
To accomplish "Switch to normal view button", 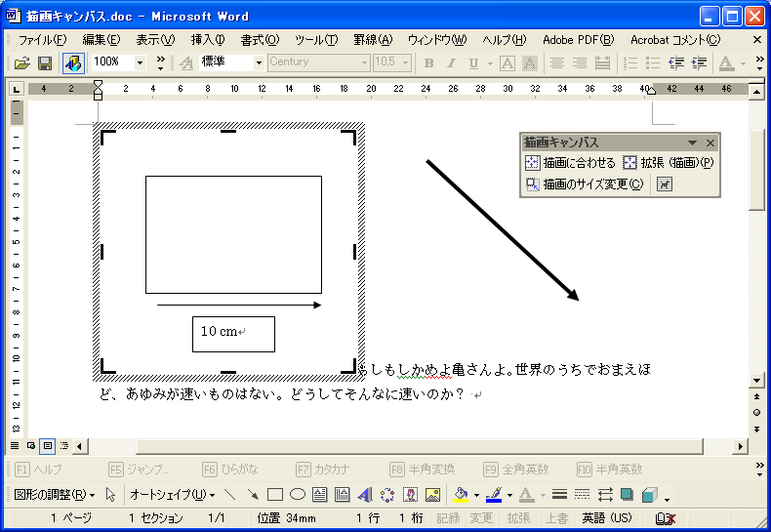I will tap(15, 446).
